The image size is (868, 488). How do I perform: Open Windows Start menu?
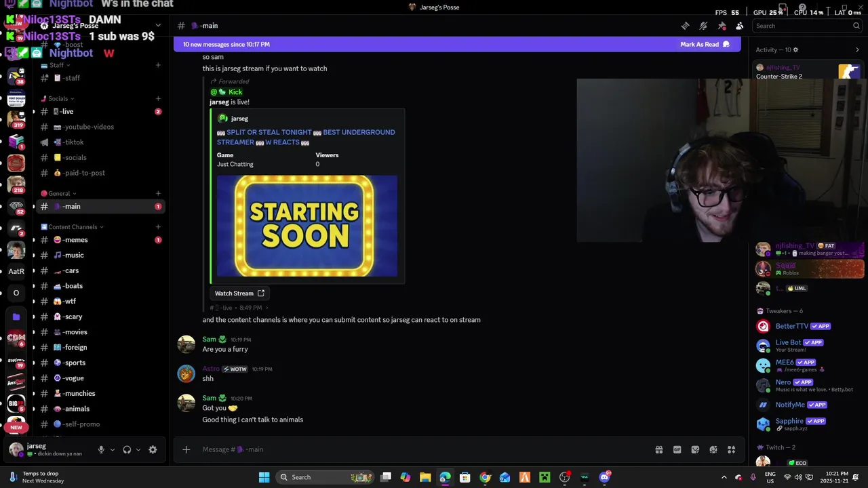[264, 477]
